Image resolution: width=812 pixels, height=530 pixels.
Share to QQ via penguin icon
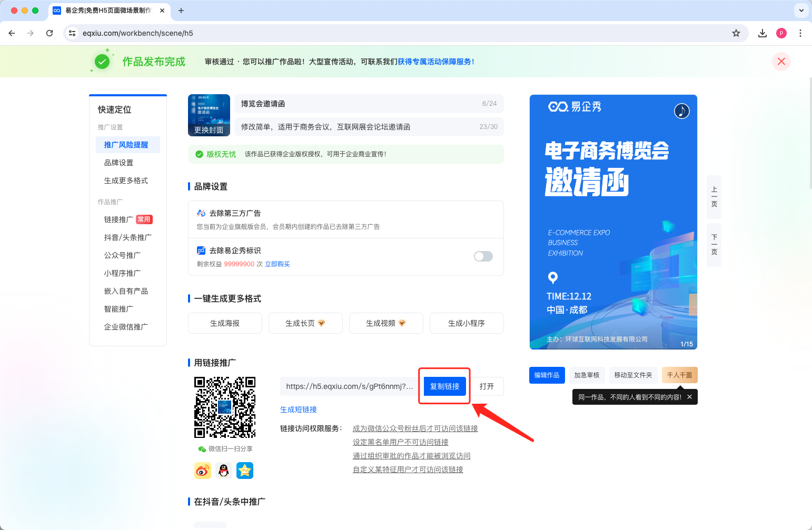click(224, 471)
